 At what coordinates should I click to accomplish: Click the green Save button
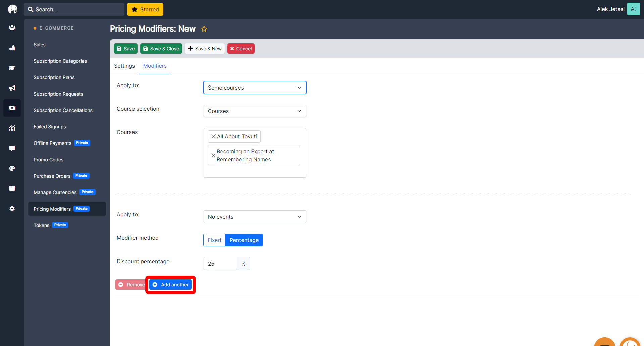(126, 49)
